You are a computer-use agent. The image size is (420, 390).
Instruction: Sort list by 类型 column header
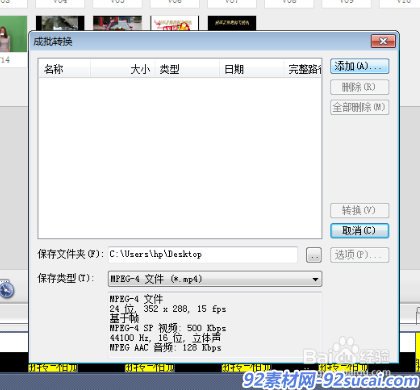[187, 69]
